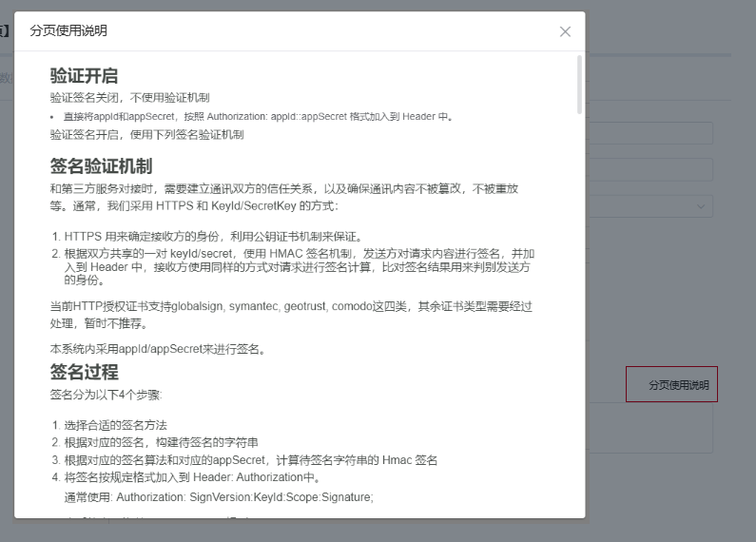This screenshot has width=756, height=542.
Task: Click paragraph starting 和第三方服务对接时
Action: tap(284, 197)
